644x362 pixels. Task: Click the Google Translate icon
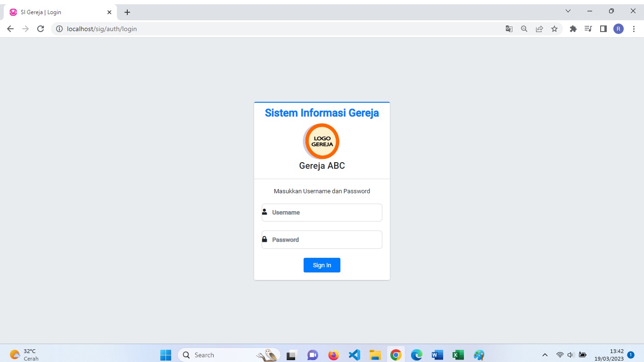(x=509, y=29)
